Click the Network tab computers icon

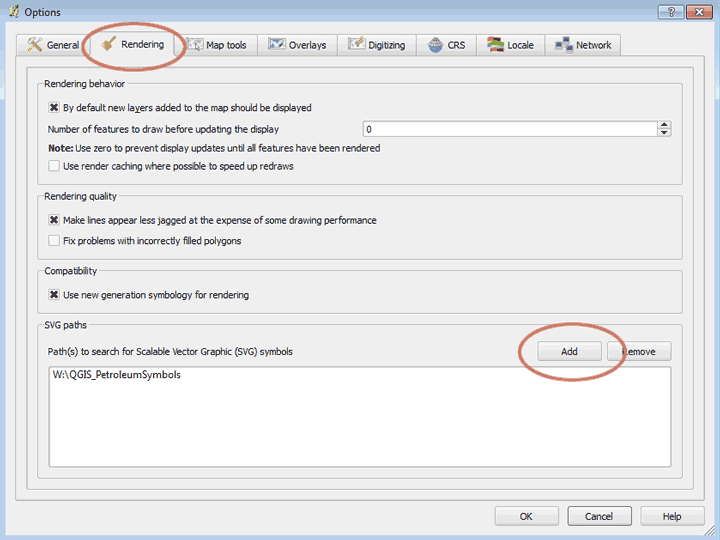[563, 45]
